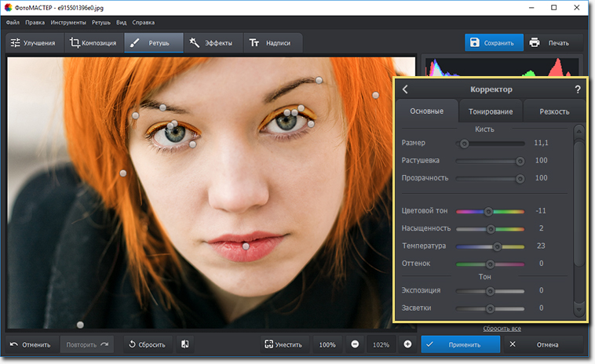Switch to the Тонирование tab

click(490, 111)
